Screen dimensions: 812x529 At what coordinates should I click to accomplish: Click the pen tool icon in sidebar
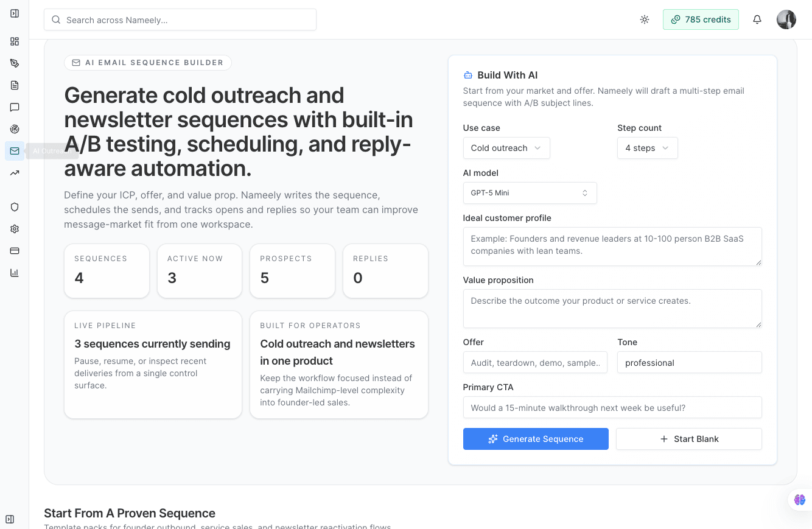pos(14,63)
